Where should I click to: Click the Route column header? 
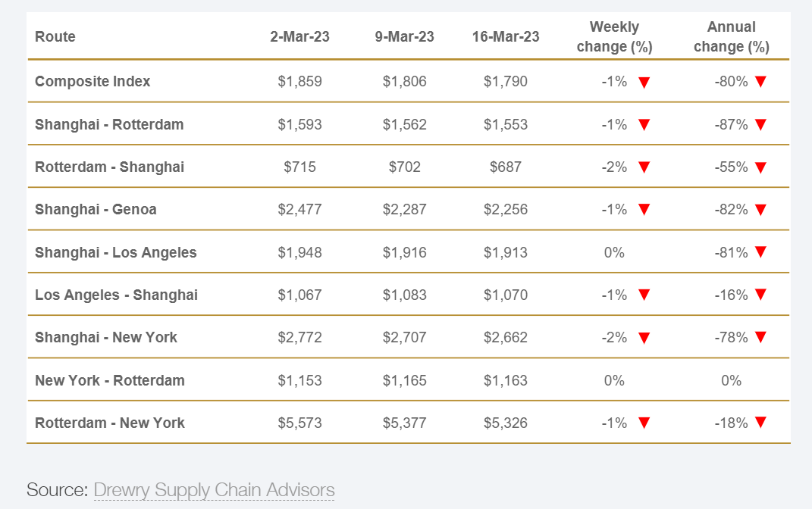tap(55, 37)
